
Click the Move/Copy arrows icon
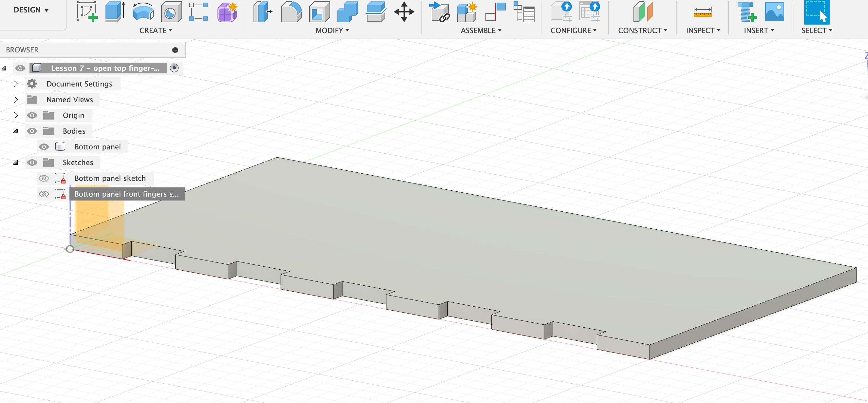click(404, 12)
